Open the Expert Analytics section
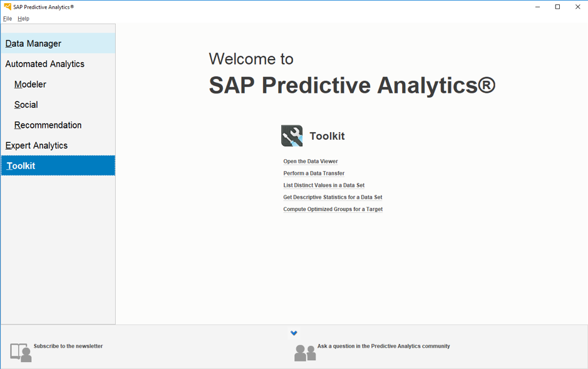588x369 pixels. 35,145
